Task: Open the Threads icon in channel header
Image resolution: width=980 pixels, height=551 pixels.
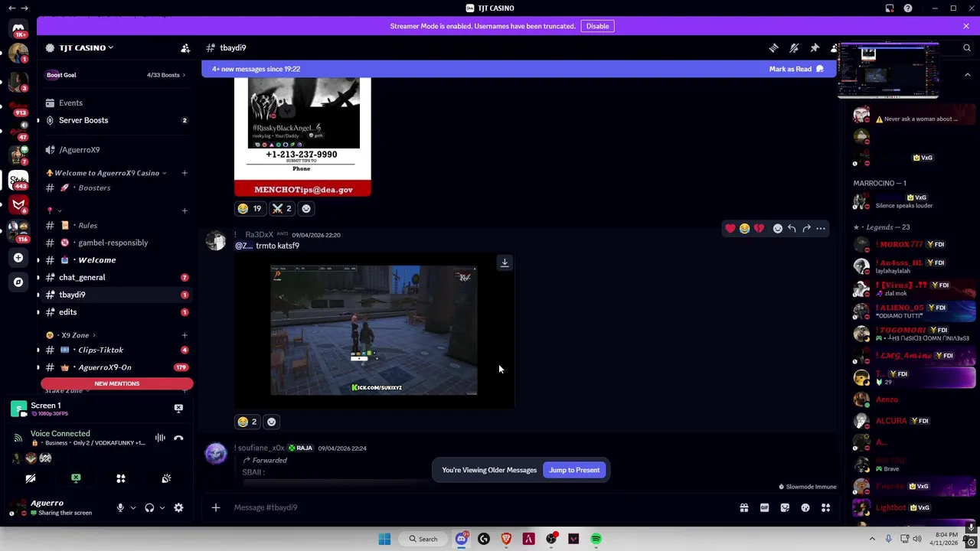Action: 773,47
